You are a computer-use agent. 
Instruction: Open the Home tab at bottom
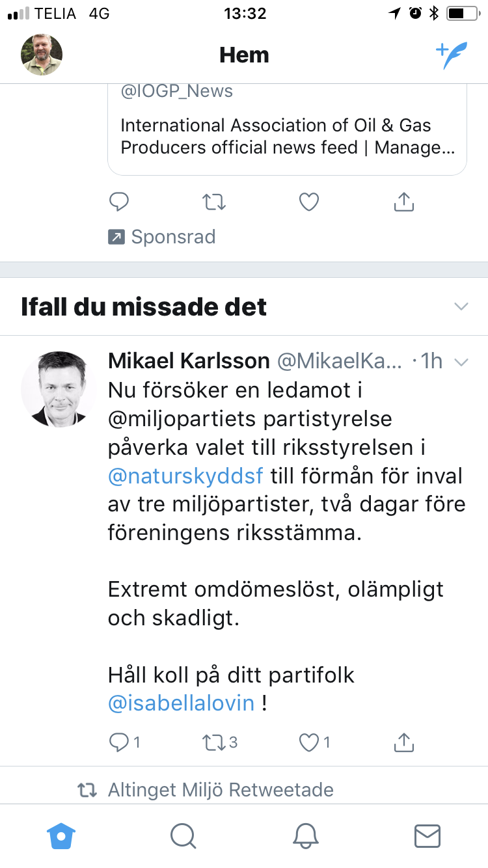(x=61, y=835)
